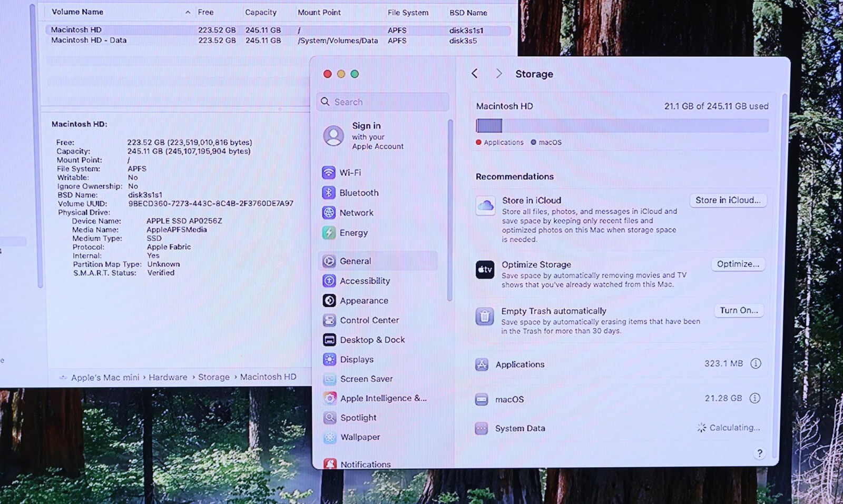Click the Capacity column header
The width and height of the screenshot is (843, 504).
tap(261, 12)
